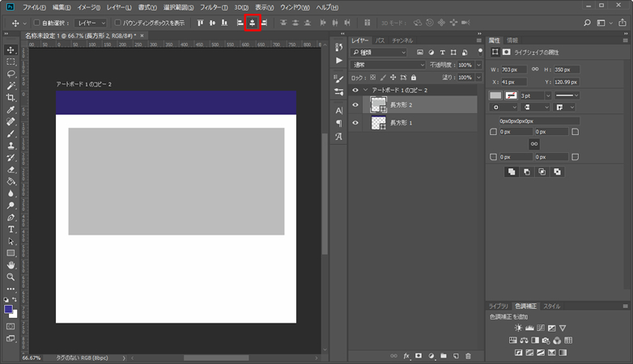633x364 pixels.
Task: Open blend mode 通常 dropdown
Action: [x=388, y=65]
